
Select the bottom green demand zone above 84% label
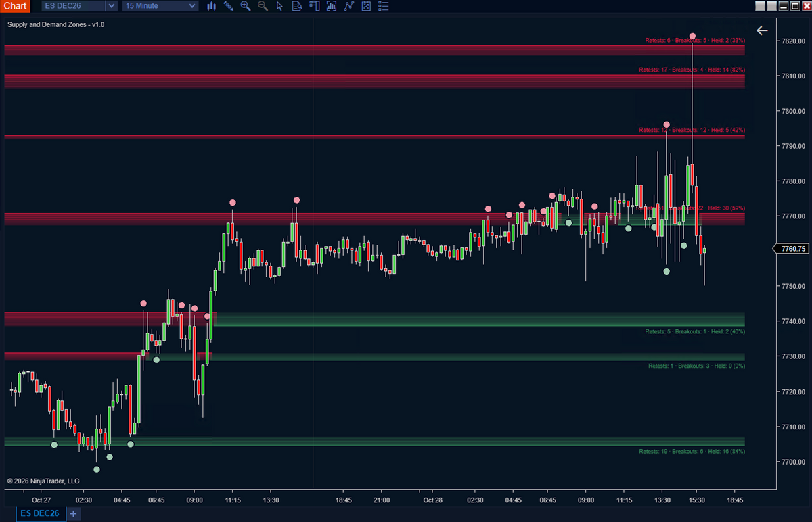click(x=374, y=442)
